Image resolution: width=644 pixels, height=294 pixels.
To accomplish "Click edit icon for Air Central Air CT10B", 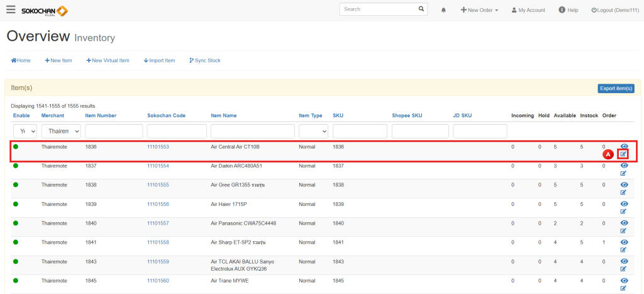I will [623, 154].
